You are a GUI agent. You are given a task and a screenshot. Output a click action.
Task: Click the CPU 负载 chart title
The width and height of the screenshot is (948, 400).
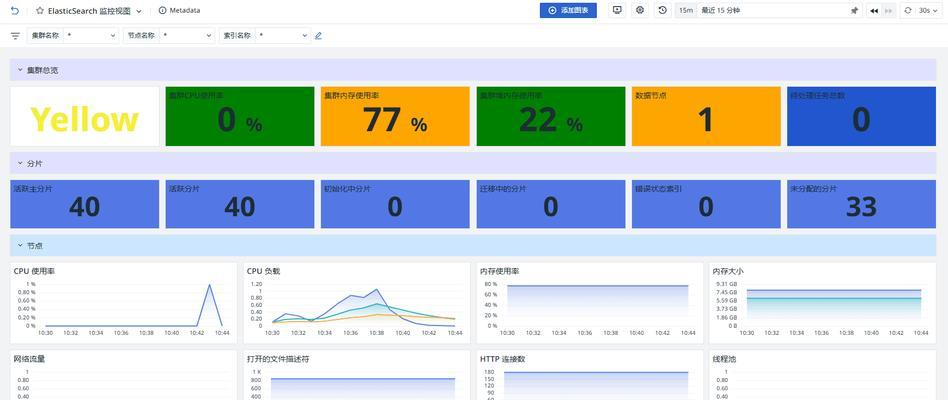264,271
